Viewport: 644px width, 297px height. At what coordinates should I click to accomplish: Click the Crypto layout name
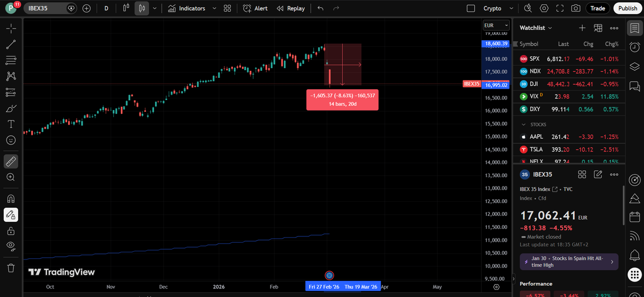493,8
